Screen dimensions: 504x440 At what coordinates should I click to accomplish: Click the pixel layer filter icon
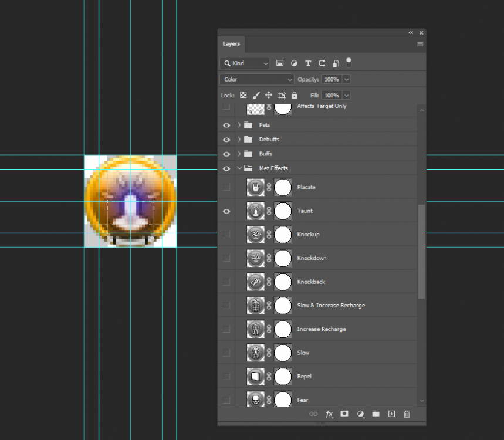click(280, 63)
